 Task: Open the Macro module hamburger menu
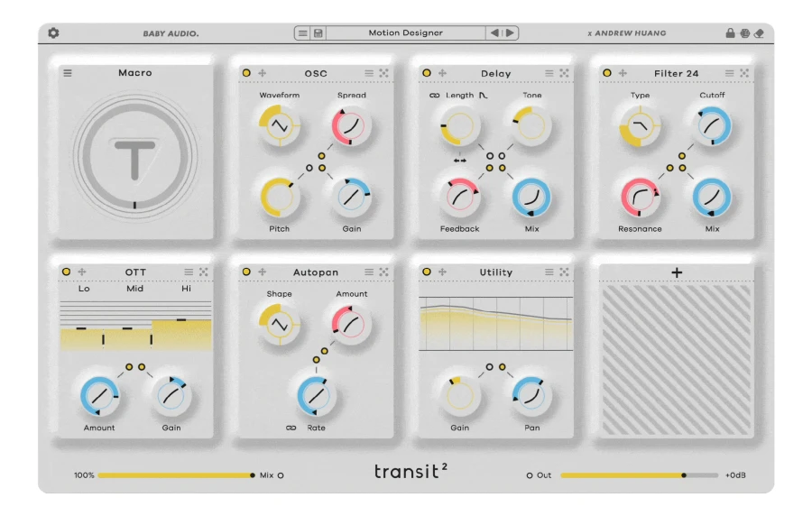click(x=68, y=73)
